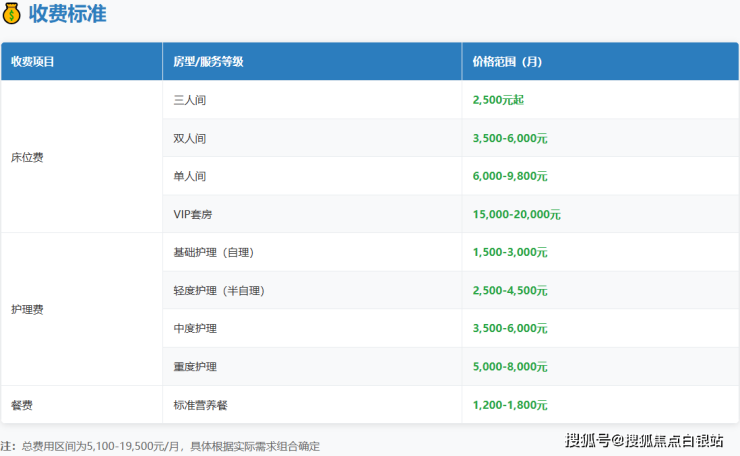The width and height of the screenshot is (740, 456).
Task: Select the 收费项目 column header
Action: 33,61
